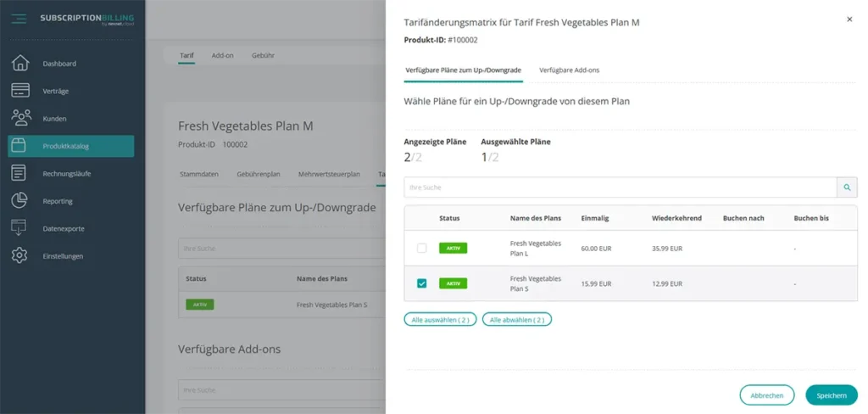
Task: Click the Verträge card icon
Action: tap(19, 91)
